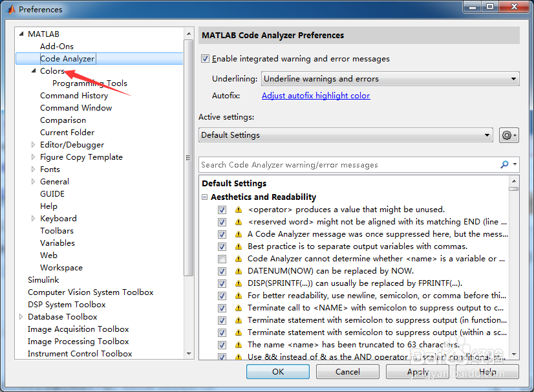Click warning icon beside DISP(SPRINTF(...)) message
This screenshot has height=392, width=534.
coord(238,283)
